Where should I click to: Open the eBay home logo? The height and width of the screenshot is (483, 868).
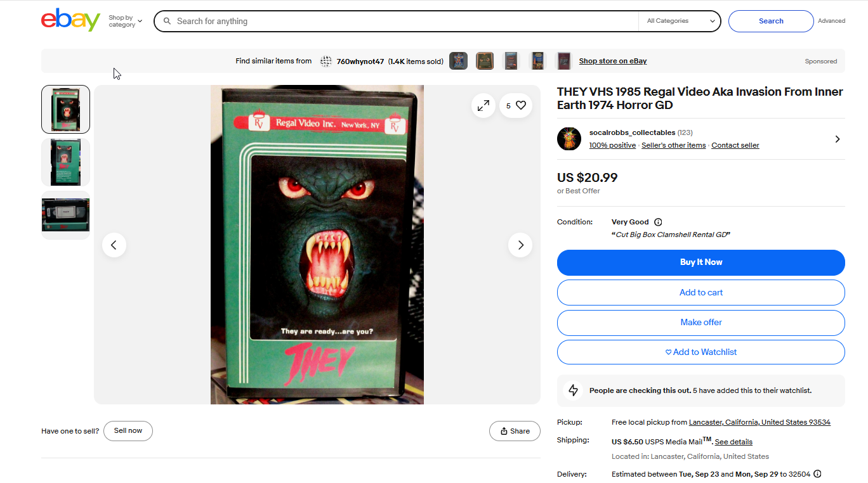pyautogui.click(x=70, y=20)
